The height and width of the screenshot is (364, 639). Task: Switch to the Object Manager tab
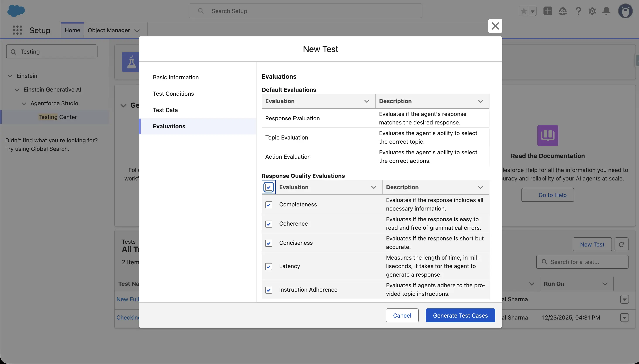(109, 30)
